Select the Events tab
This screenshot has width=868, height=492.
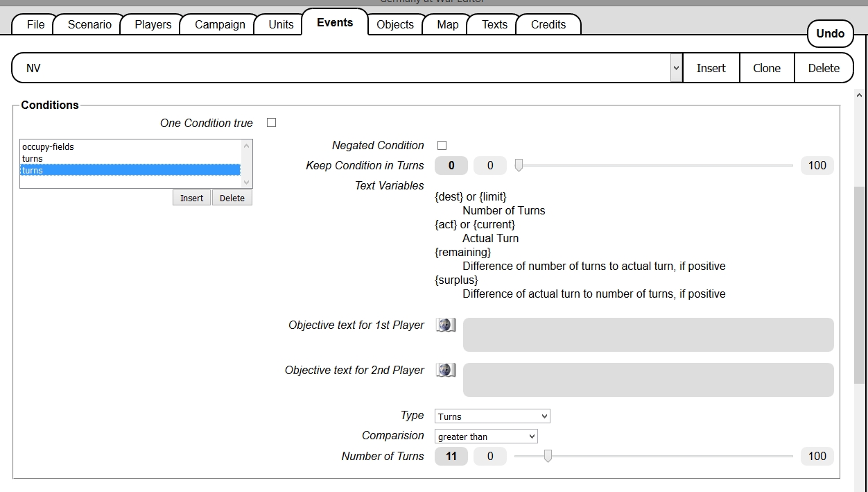coord(335,22)
